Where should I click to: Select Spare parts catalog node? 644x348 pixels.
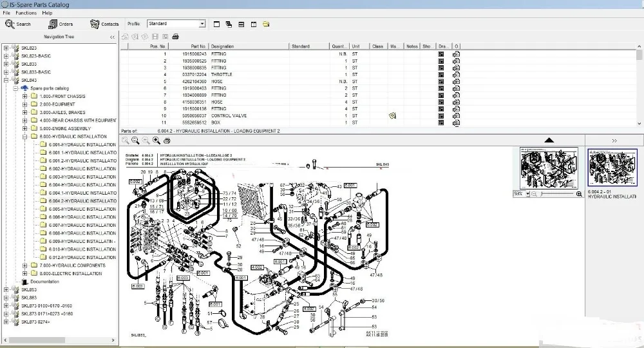[x=50, y=88]
